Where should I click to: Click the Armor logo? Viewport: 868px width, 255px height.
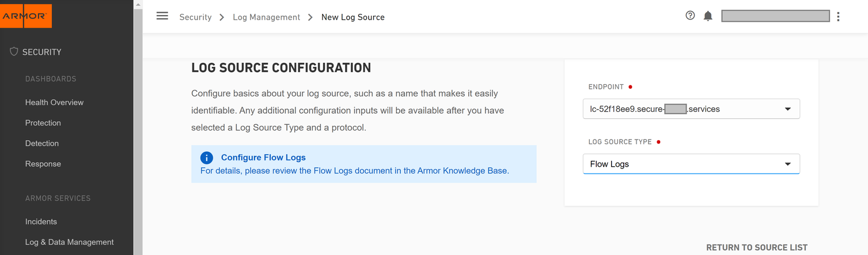tap(26, 16)
